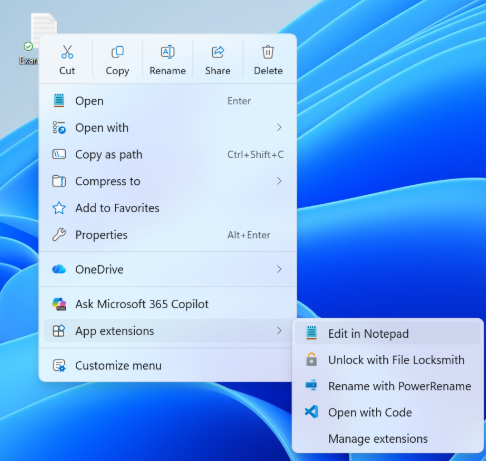Open Properties from the context menu
This screenshot has width=486, height=461.
click(x=168, y=235)
